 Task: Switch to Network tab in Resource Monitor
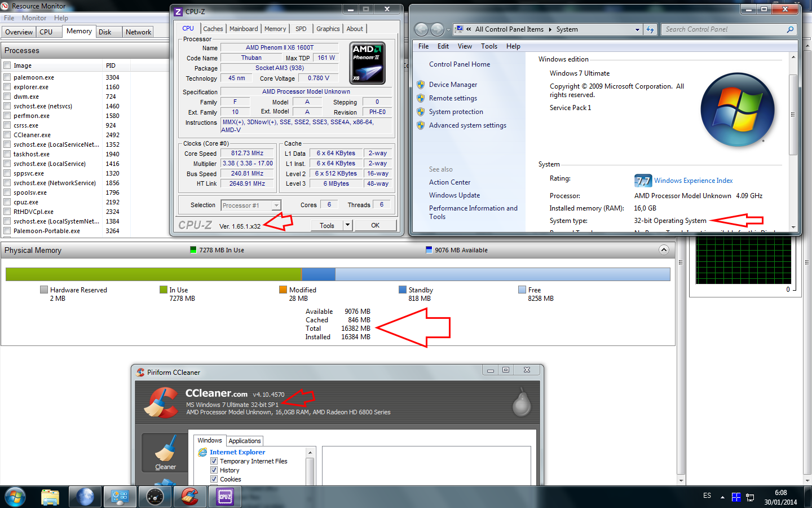coord(138,32)
